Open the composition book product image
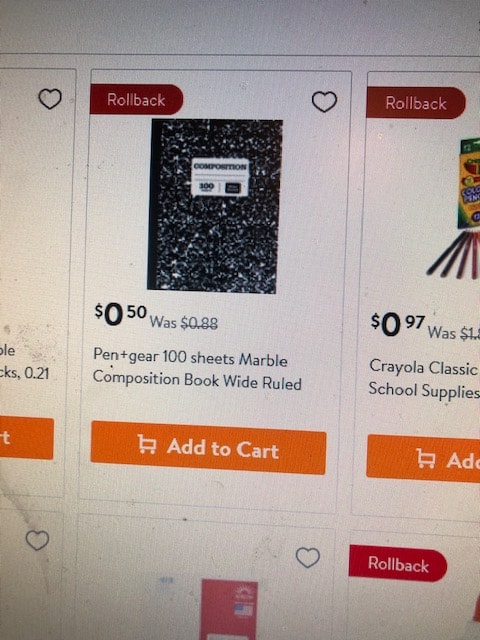Viewport: 480px width, 640px height. click(x=215, y=206)
